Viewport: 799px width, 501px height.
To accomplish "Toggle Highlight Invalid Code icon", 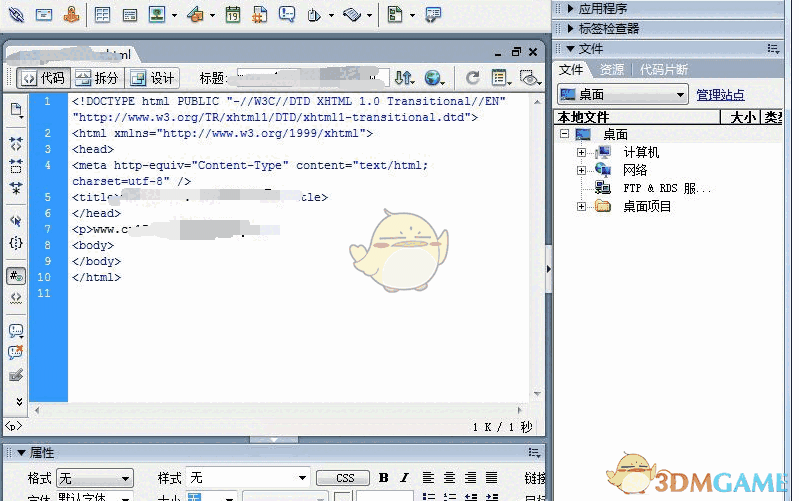I will tap(16, 298).
